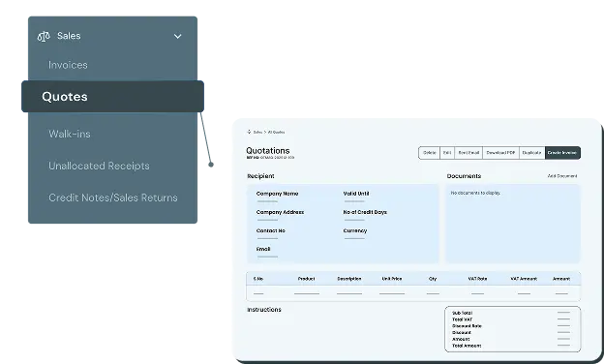Click the Delete quotation button
The height and width of the screenshot is (364, 604).
[x=429, y=153]
